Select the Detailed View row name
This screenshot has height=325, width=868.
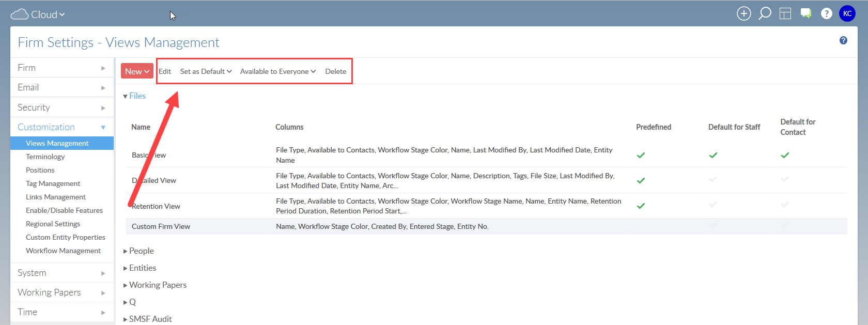pyautogui.click(x=154, y=180)
